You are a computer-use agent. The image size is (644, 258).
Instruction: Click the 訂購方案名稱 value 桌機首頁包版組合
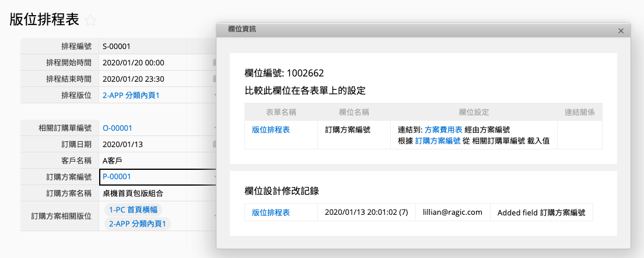tap(132, 193)
